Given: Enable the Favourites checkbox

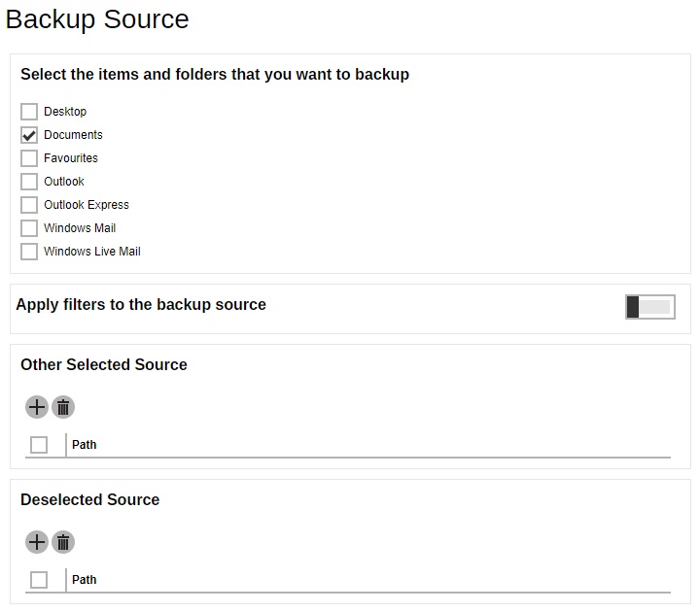Looking at the screenshot, I should [x=29, y=158].
